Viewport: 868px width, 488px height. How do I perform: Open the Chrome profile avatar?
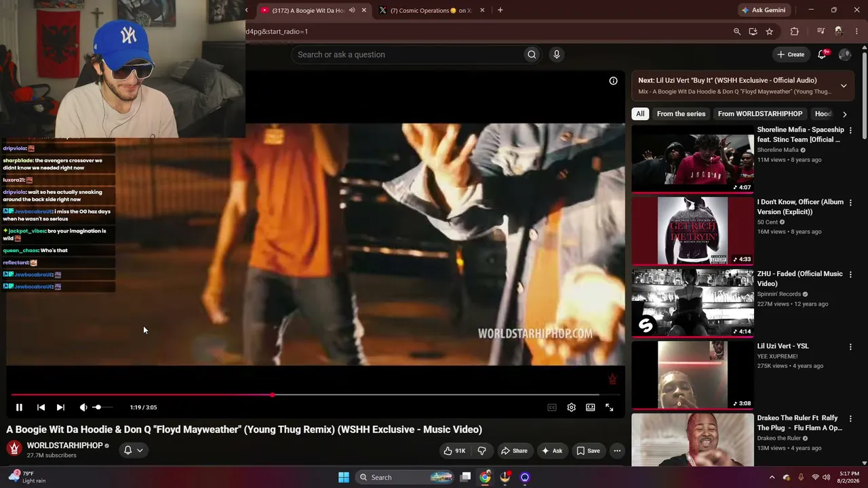pos(839,31)
